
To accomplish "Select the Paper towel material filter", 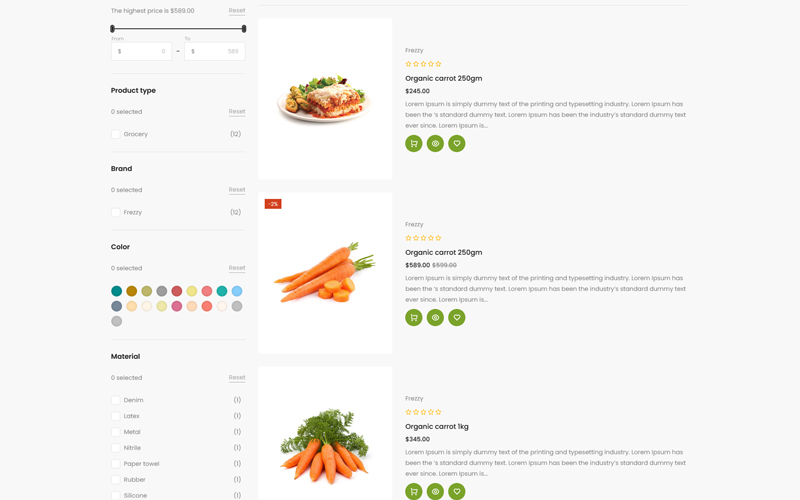I will [x=116, y=464].
